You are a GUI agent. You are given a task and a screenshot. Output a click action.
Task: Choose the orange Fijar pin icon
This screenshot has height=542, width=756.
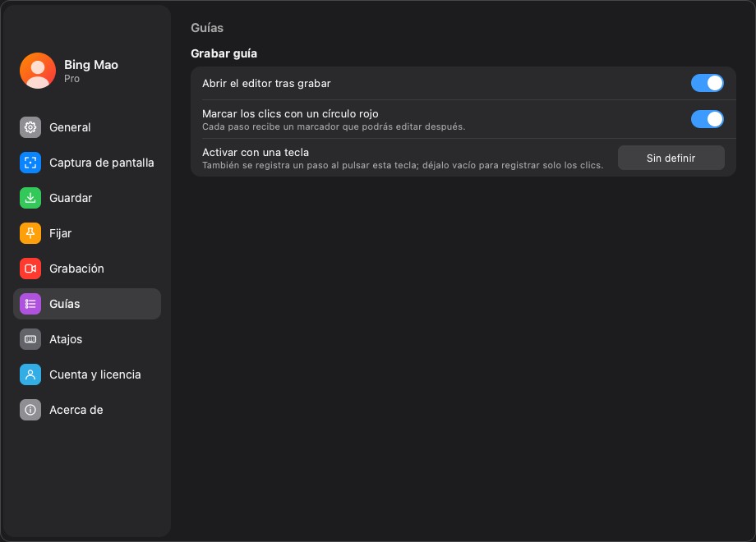(30, 233)
